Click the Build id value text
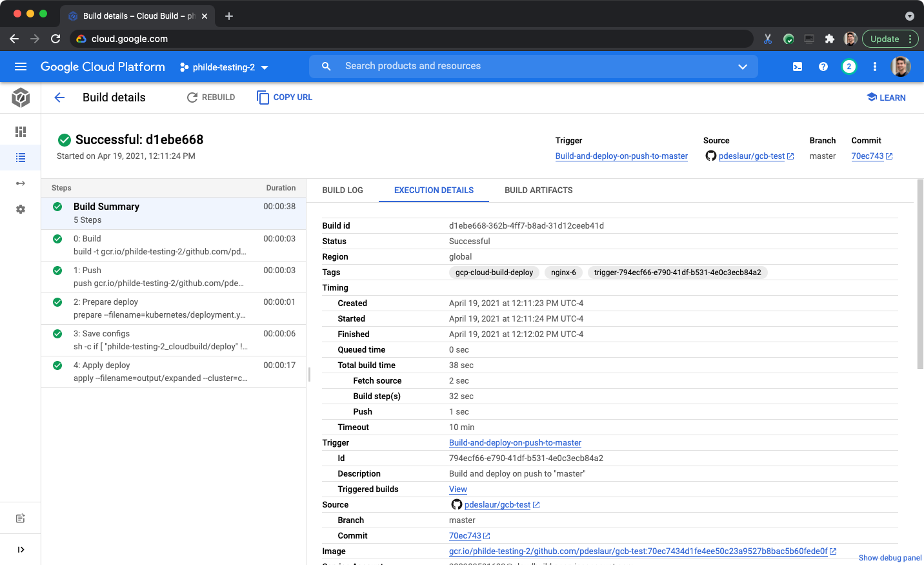Screen dimensions: 924x565 [x=527, y=226]
